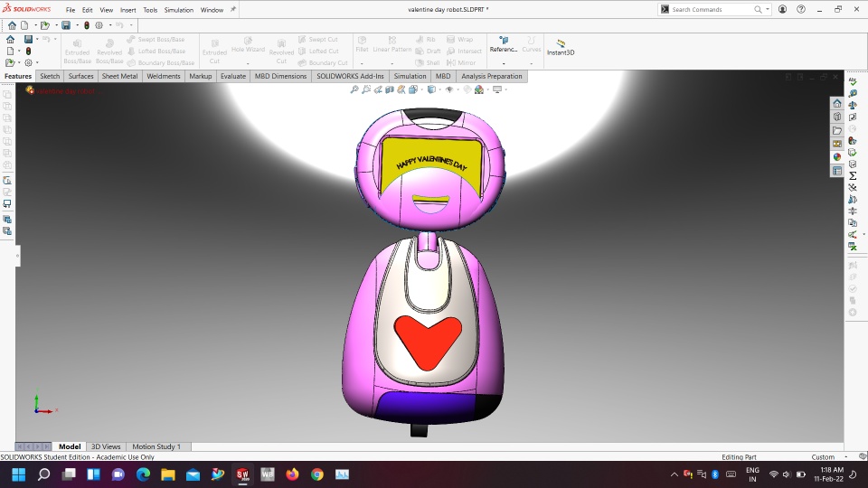Open the Design Library task pane tab
Image resolution: width=868 pixels, height=488 pixels.
pos(837,117)
